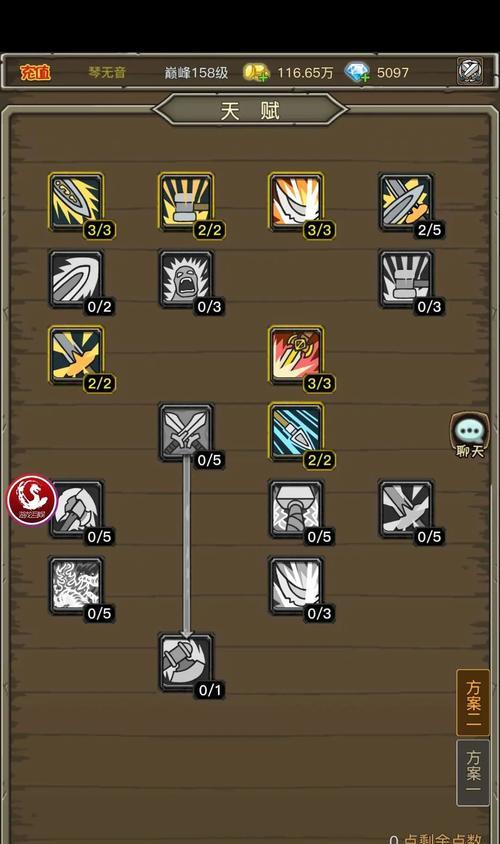Add gold with the coin plus icon
Screen dimensions: 500x844
pyautogui.click(x=256, y=72)
